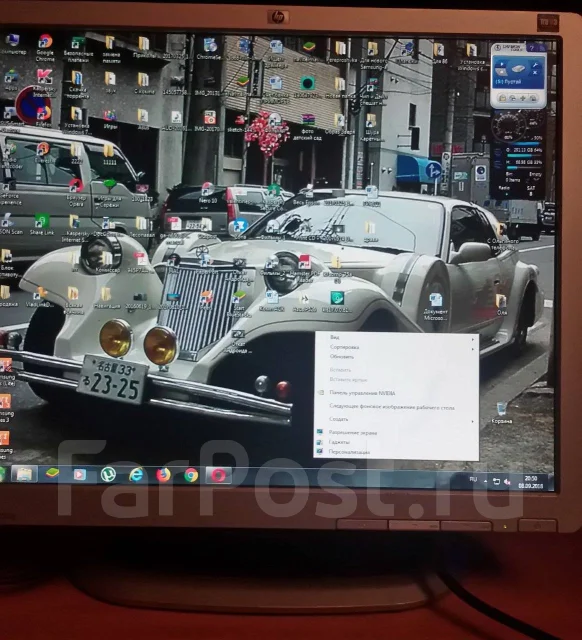Screen dimensions: 582x640
Task: Click the CPU meter gadget dial
Action: pyautogui.click(x=509, y=125)
